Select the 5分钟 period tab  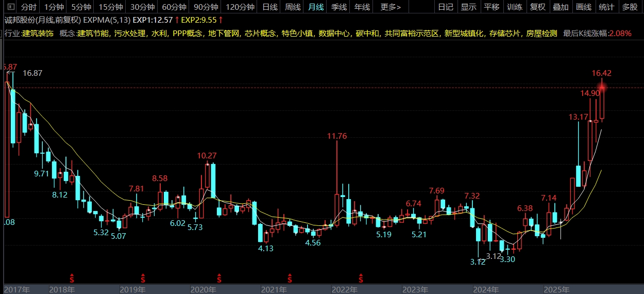(81, 7)
